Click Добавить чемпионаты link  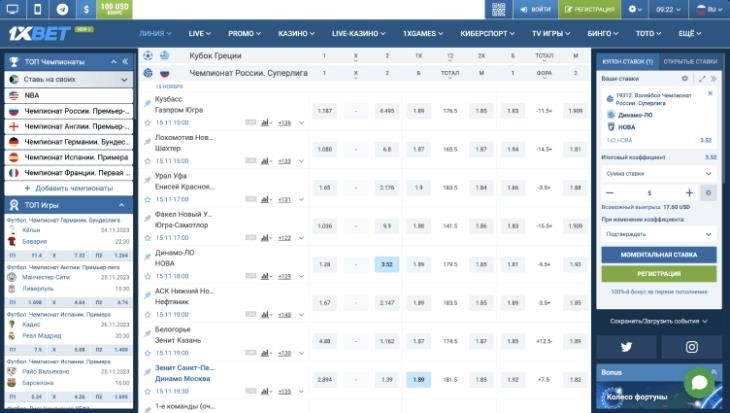pyautogui.click(x=69, y=188)
